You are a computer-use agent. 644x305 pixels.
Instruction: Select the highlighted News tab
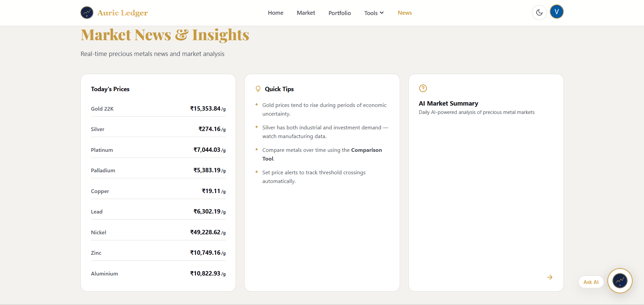pos(405,13)
